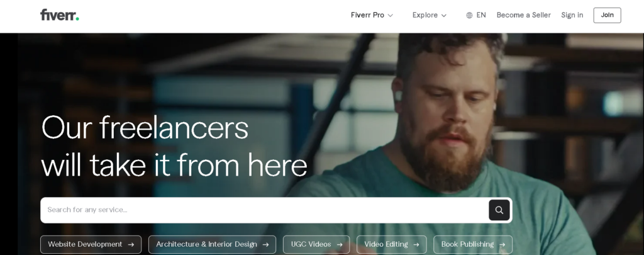The width and height of the screenshot is (644, 255).
Task: Click the Fiverr logo
Action: click(60, 15)
